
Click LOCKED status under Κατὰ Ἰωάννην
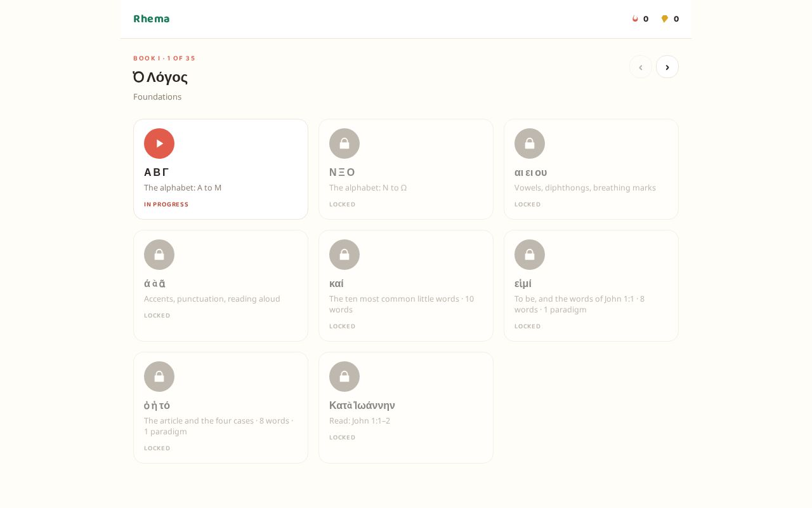[343, 438]
